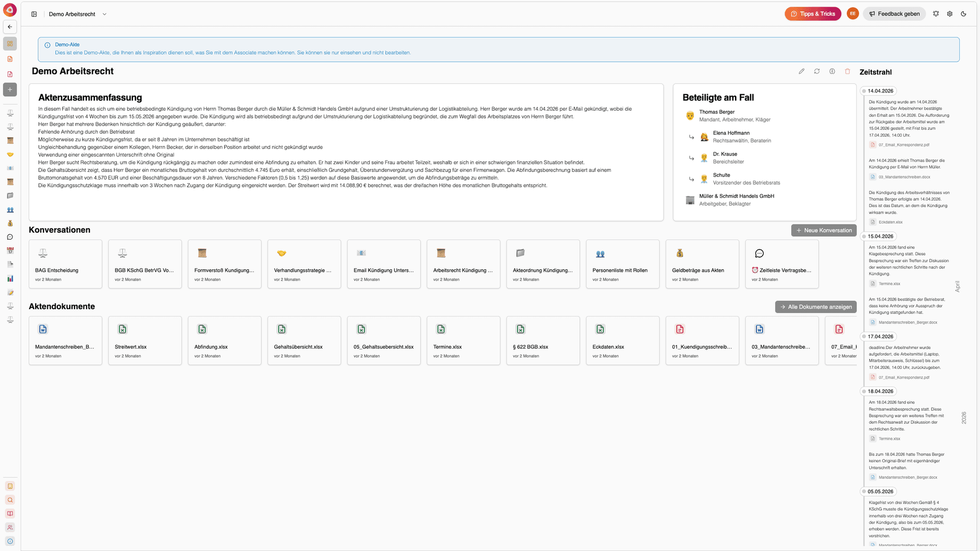Click the refresh summary icon
980x551 pixels.
(x=817, y=71)
